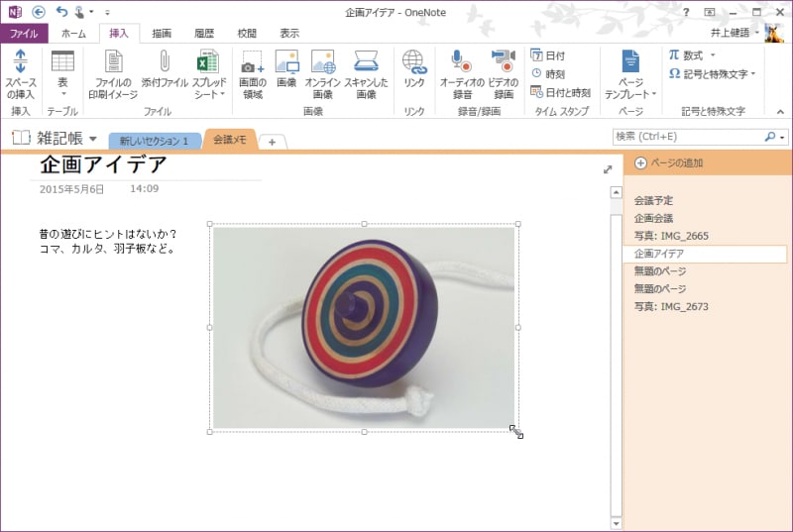
Task: Open OneNote Help question mark
Action: pos(686,12)
